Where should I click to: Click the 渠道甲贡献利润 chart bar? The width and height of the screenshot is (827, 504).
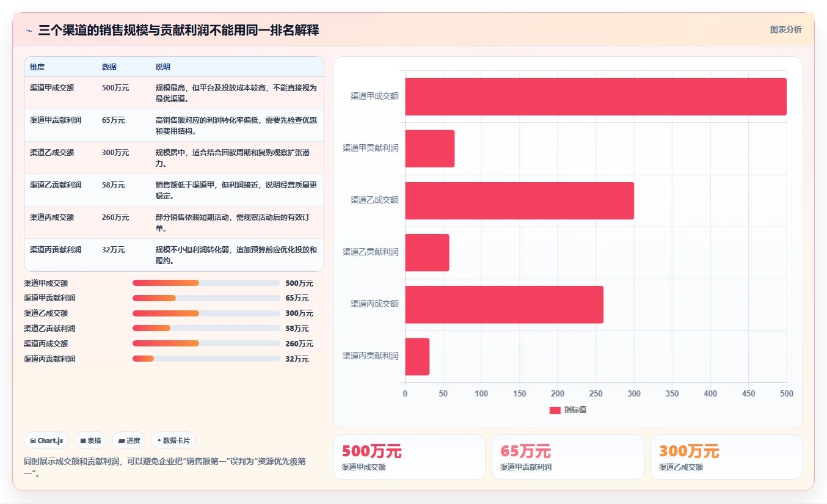point(430,148)
